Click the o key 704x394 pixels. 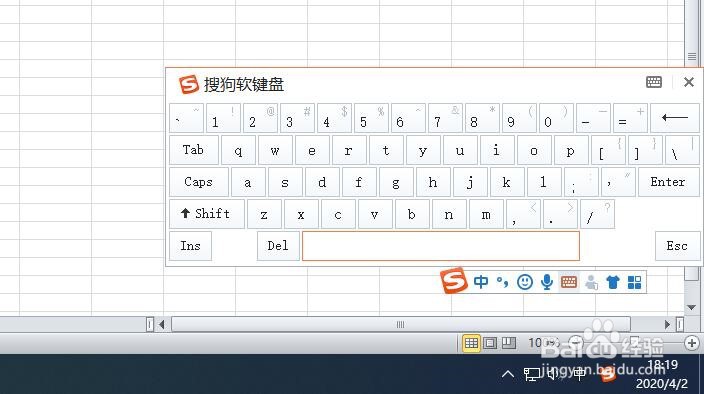(534, 150)
